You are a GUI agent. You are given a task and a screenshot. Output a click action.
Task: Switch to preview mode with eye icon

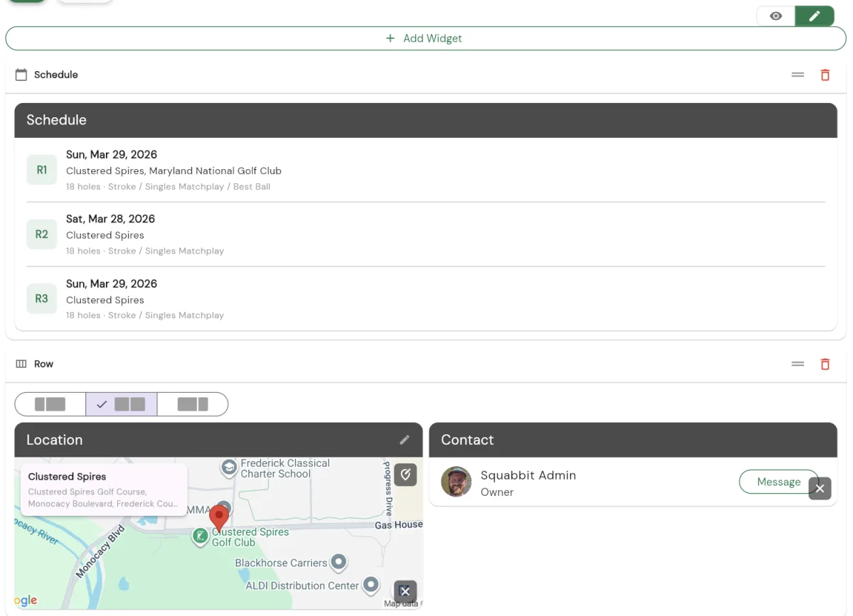776,16
